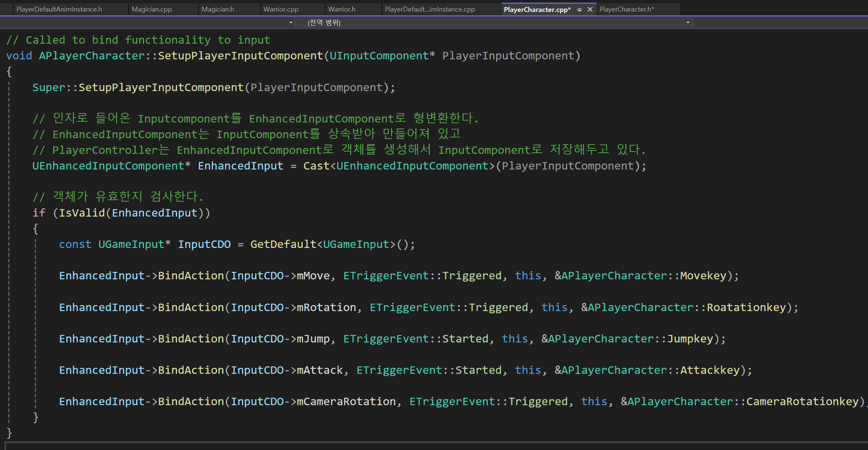
Task: Switch to the PlayerDefaultAnimInstance.h tab
Action: coord(59,9)
